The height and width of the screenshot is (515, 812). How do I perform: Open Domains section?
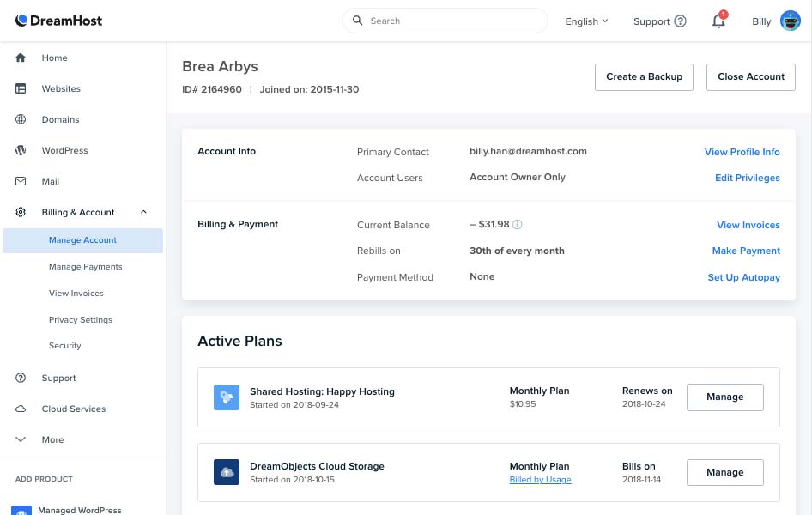point(61,119)
